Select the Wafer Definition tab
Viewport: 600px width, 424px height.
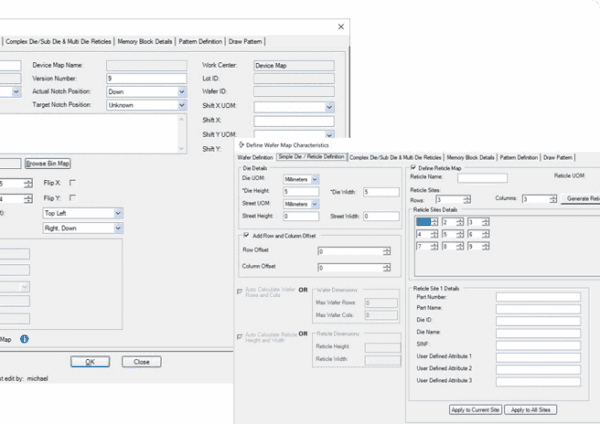pos(255,157)
